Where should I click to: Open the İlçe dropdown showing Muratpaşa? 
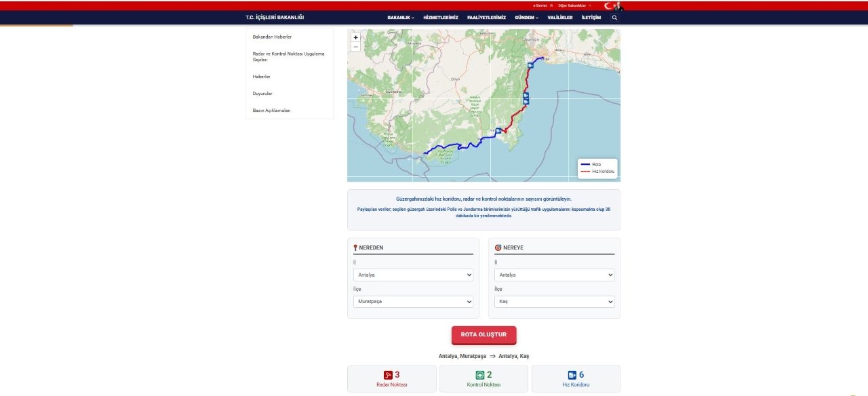pyautogui.click(x=413, y=301)
